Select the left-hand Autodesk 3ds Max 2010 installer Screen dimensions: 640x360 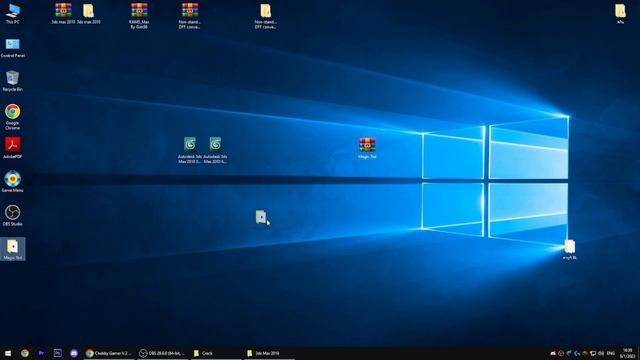(x=190, y=150)
